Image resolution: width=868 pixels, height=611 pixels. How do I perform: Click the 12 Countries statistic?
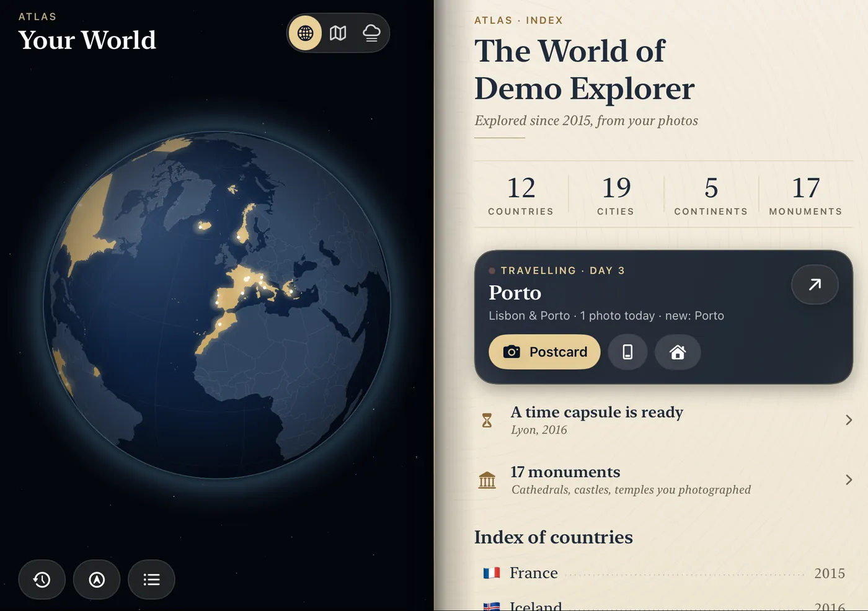[521, 195]
